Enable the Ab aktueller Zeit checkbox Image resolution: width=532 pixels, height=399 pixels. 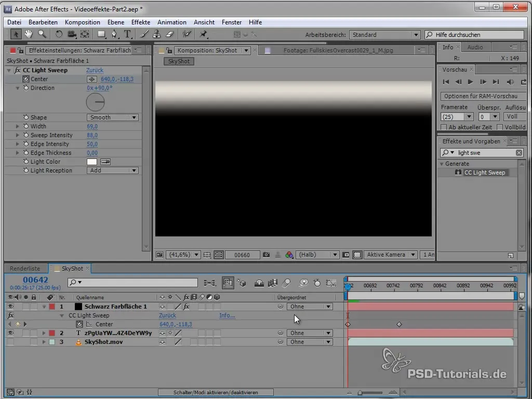pyautogui.click(x=444, y=127)
